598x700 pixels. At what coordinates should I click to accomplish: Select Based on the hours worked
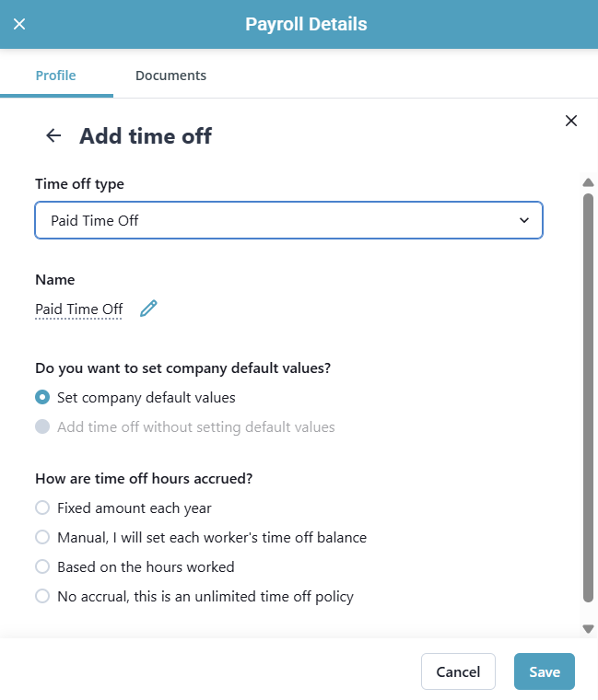(42, 566)
